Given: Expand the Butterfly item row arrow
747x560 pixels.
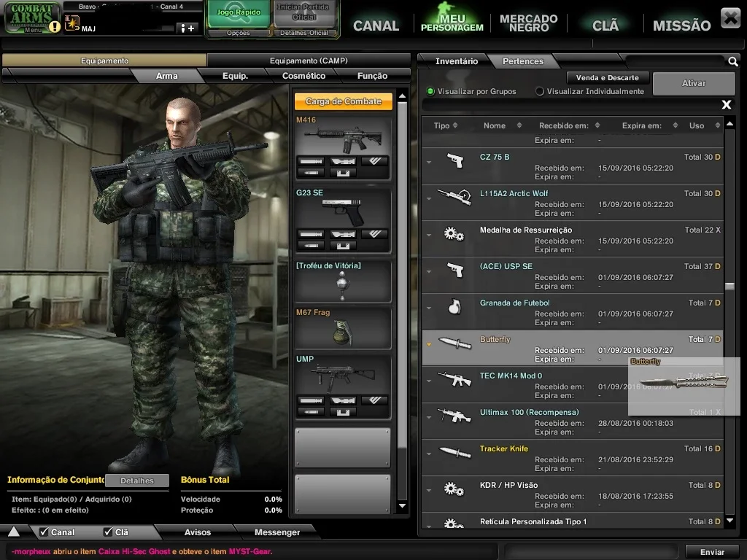Looking at the screenshot, I should click(x=429, y=344).
